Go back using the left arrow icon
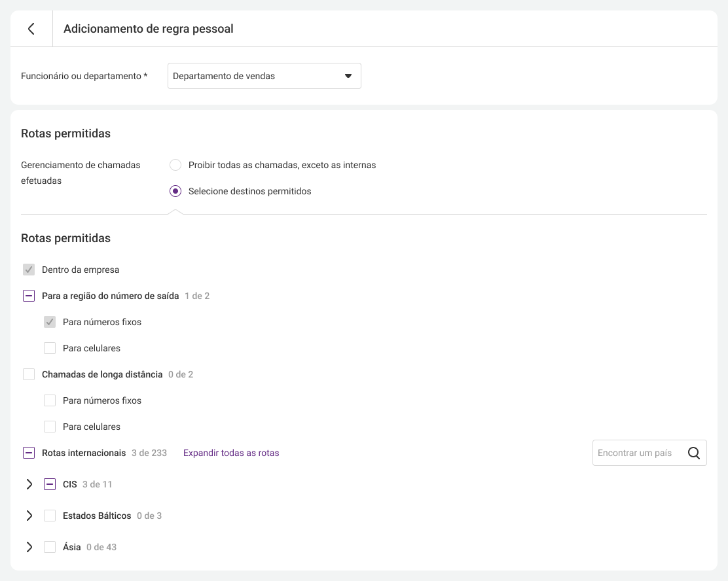The image size is (728, 581). 31,29
